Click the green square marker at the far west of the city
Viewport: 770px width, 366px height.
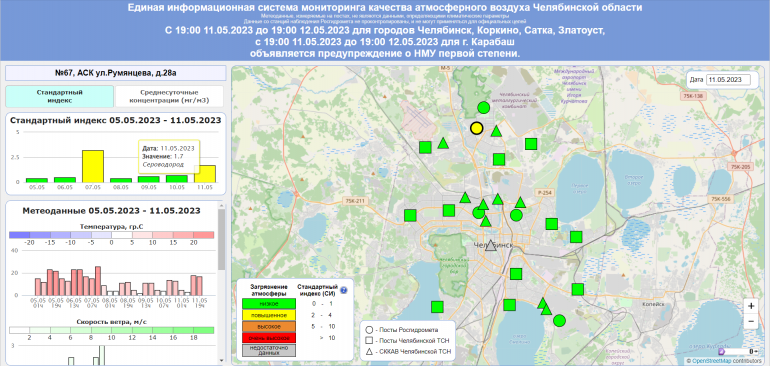(x=410, y=215)
